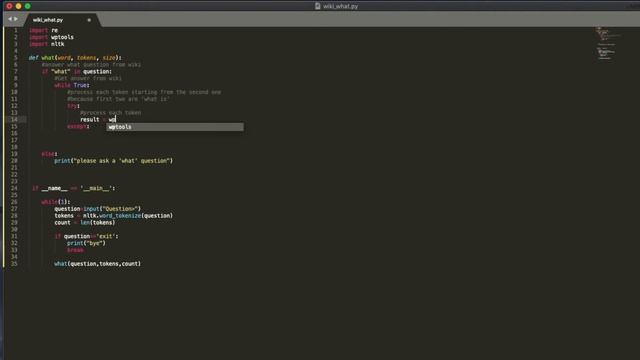Click line number 14 in gutter
This screenshot has height=360, width=640.
coord(14,120)
